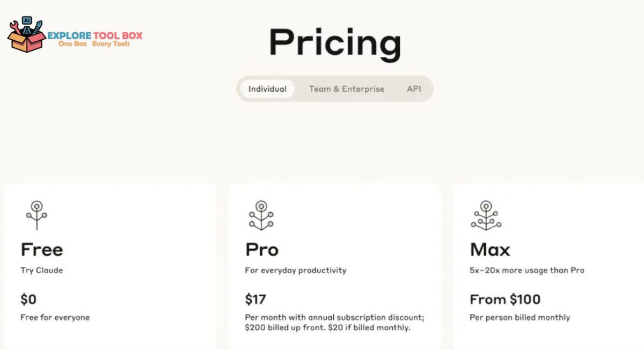Click the plant icon above the Max plan
Image resolution: width=644 pixels, height=349 pixels.
[486, 215]
